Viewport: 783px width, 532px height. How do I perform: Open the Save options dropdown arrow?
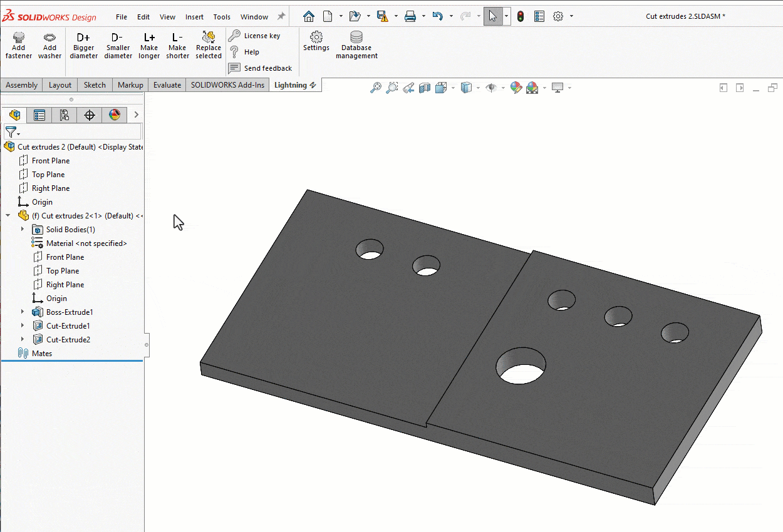point(396,17)
